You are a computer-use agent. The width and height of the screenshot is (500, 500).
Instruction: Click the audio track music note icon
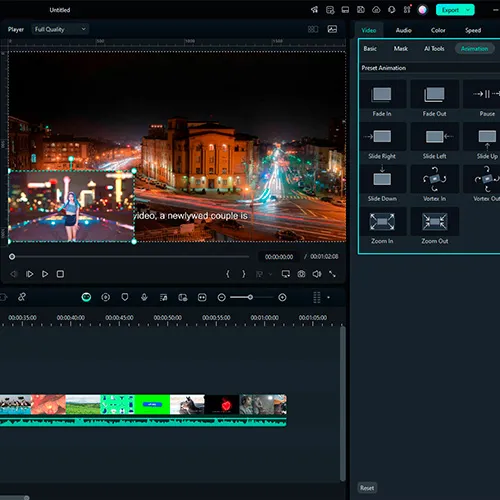point(163,297)
